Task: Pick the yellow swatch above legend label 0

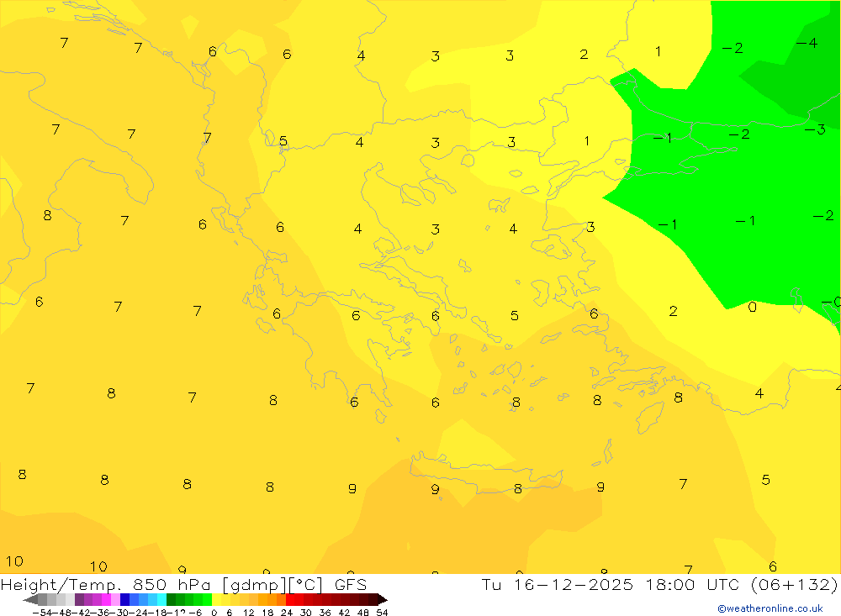Action: coord(216,600)
